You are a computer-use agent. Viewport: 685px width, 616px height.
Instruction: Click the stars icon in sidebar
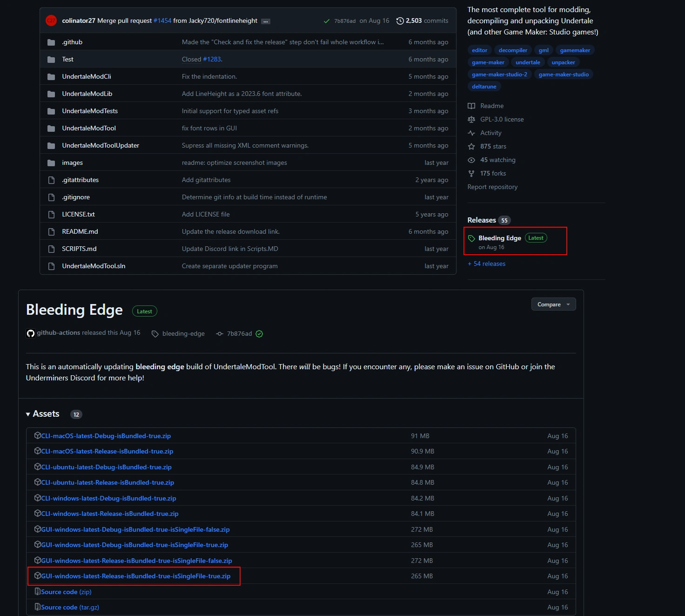(471, 147)
